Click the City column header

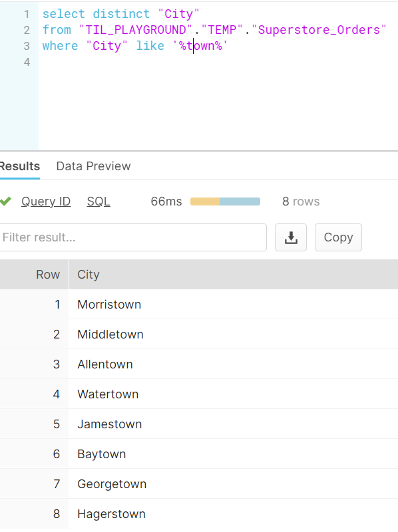[x=234, y=275]
